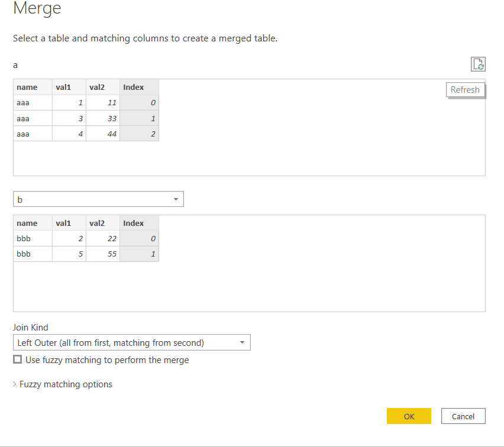This screenshot has height=447, width=504.
Task: Select val1 column header in table a
Action: (69, 87)
